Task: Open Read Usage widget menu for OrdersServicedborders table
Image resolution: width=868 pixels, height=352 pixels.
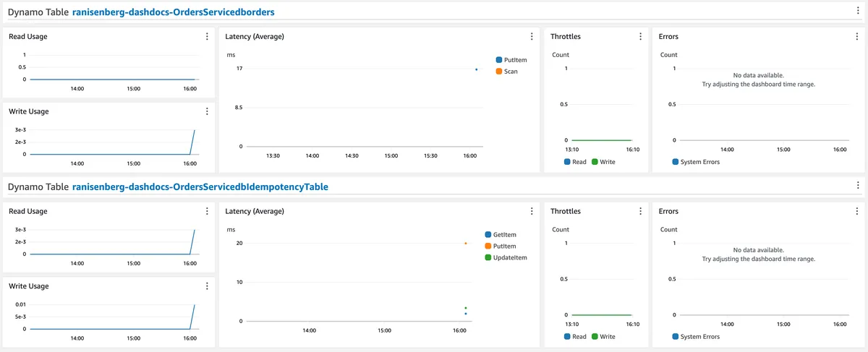Action: (x=207, y=36)
